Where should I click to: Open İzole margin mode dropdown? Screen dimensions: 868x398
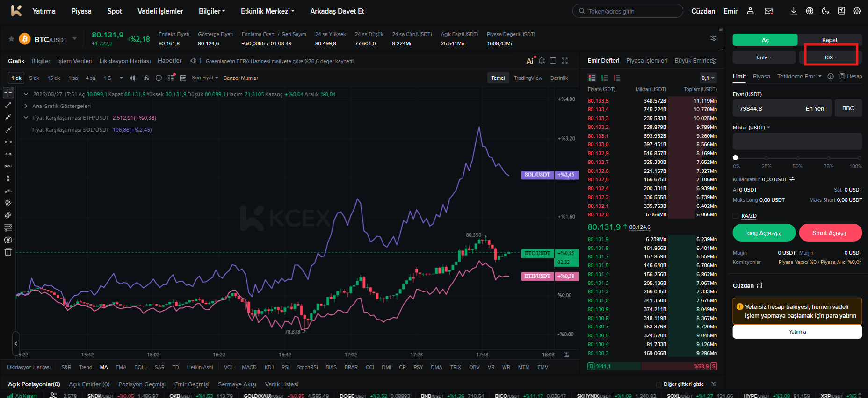click(764, 57)
